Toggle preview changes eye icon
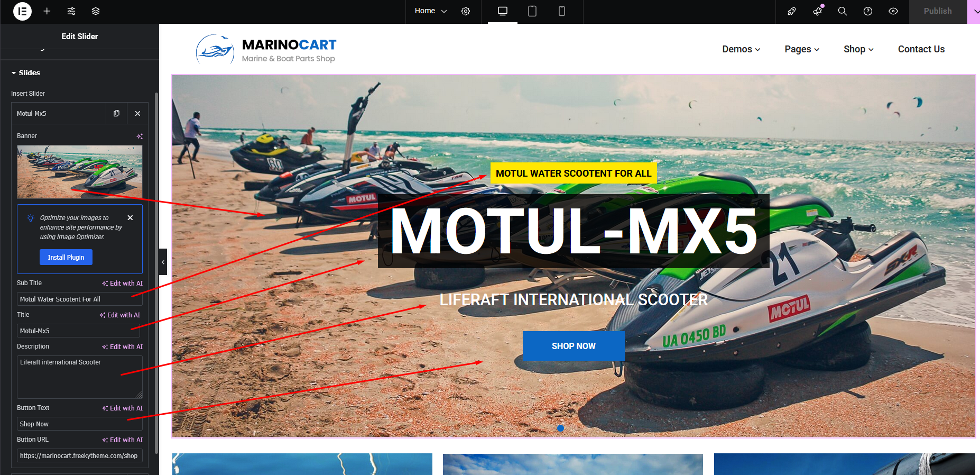980x475 pixels. [x=893, y=11]
